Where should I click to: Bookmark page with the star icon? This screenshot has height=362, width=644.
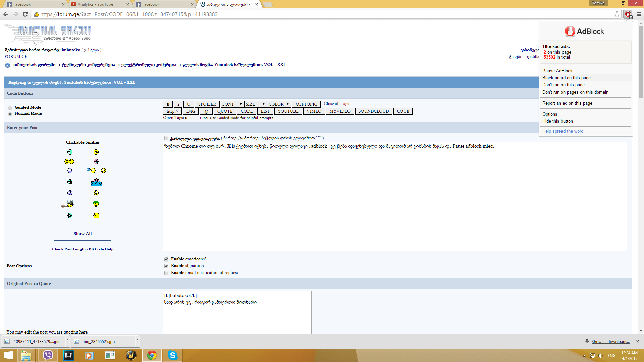[617, 14]
